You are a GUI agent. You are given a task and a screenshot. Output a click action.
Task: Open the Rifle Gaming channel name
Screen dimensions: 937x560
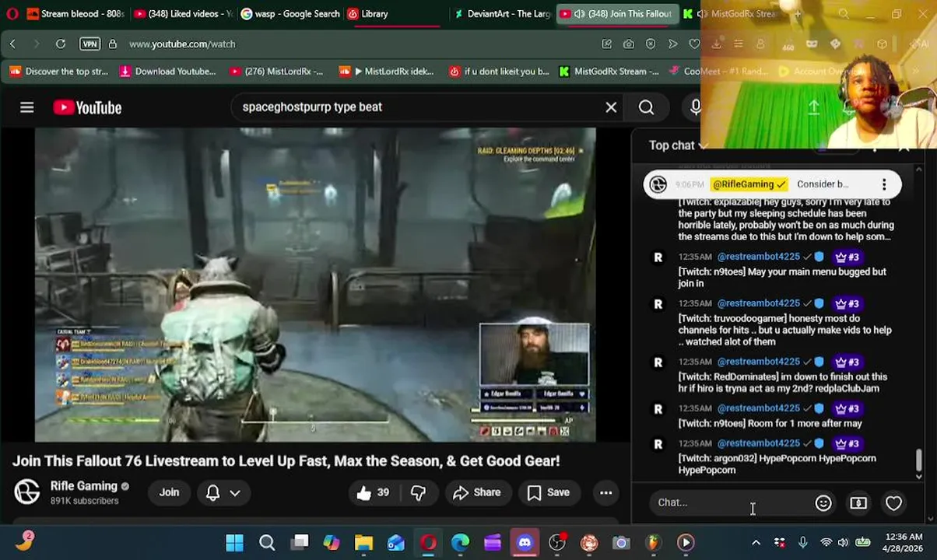83,486
